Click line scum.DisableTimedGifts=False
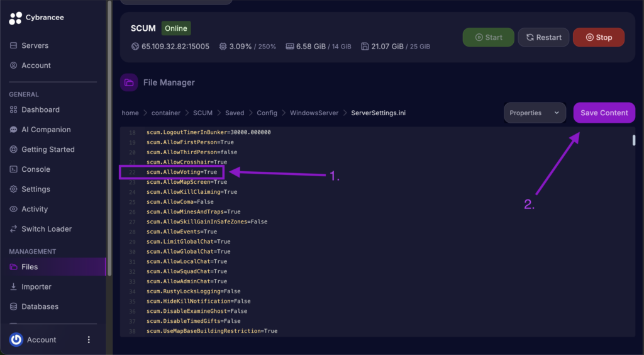Viewport: 644px width, 355px height. [194, 321]
